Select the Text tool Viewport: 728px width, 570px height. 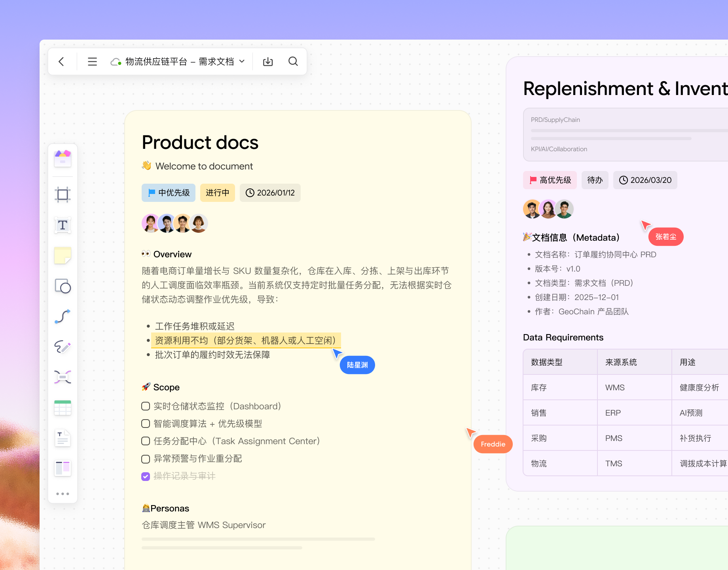(62, 225)
